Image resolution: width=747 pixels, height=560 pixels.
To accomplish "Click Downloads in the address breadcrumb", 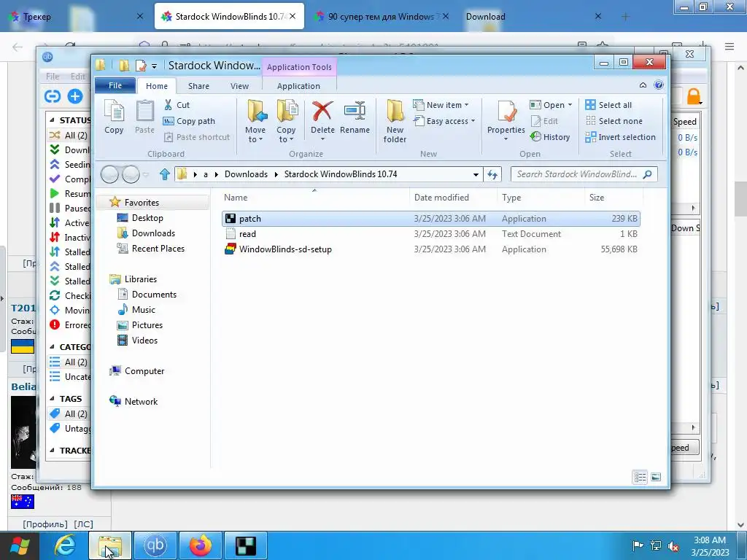I will pyautogui.click(x=246, y=174).
